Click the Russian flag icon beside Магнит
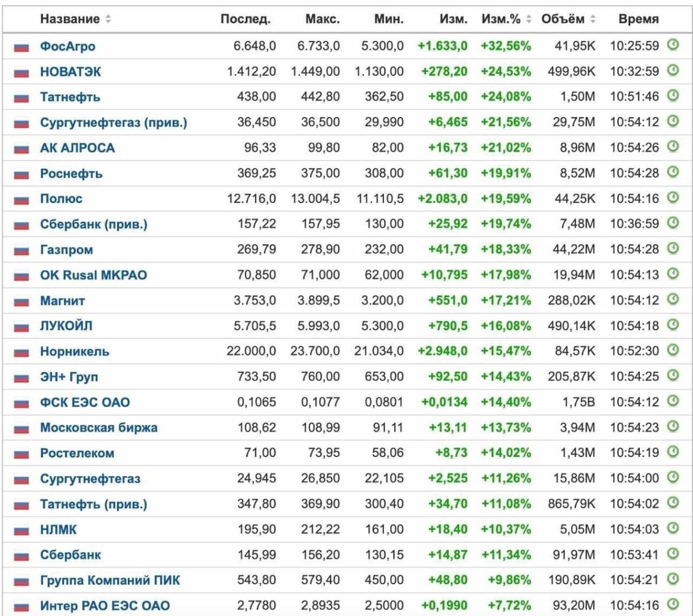Image resolution: width=693 pixels, height=616 pixels. [21, 301]
